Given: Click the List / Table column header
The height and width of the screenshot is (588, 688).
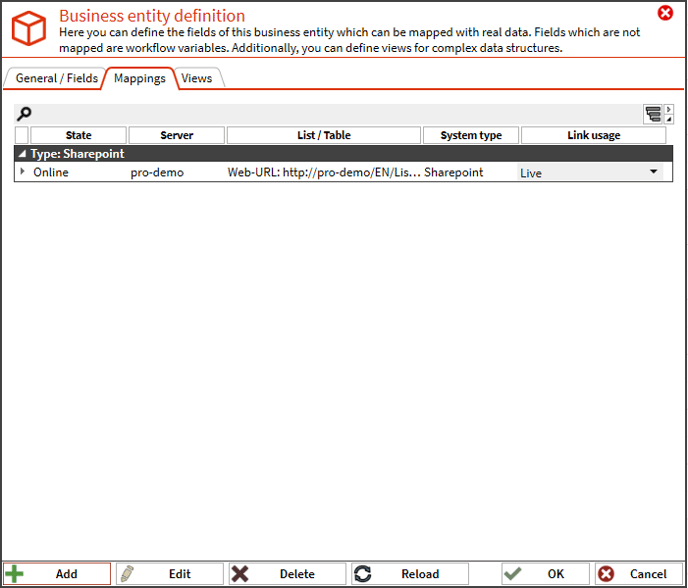Looking at the screenshot, I should click(x=323, y=135).
